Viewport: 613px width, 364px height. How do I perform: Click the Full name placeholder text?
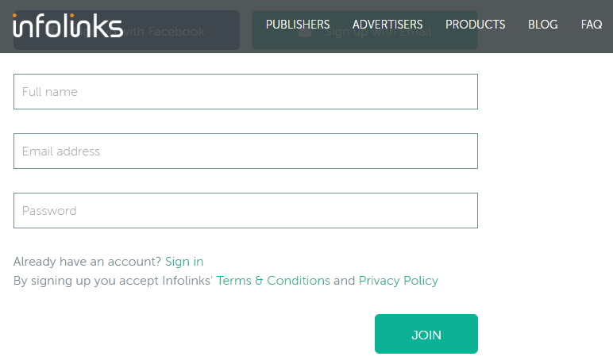[50, 92]
